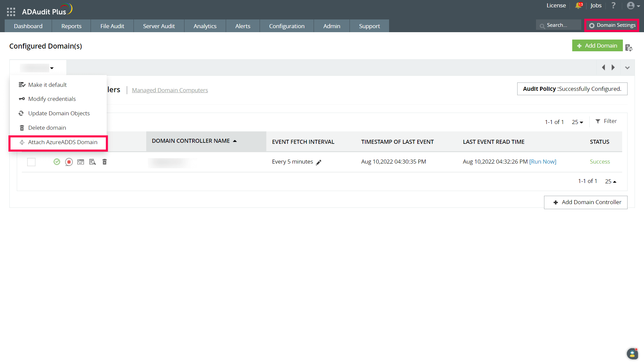Click the refresh-domains icon next to Add Domain

tap(629, 48)
